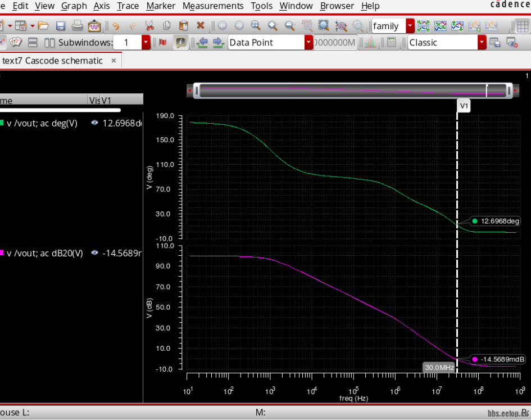The image size is (531, 420).
Task: Open a file with the folder icon
Action: click(x=43, y=25)
